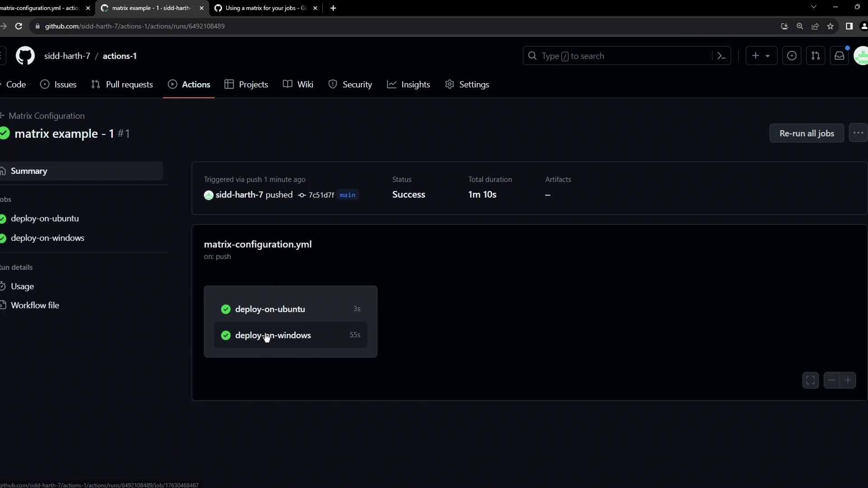The width and height of the screenshot is (868, 488).
Task: Bookmark this page with star icon
Action: click(830, 26)
